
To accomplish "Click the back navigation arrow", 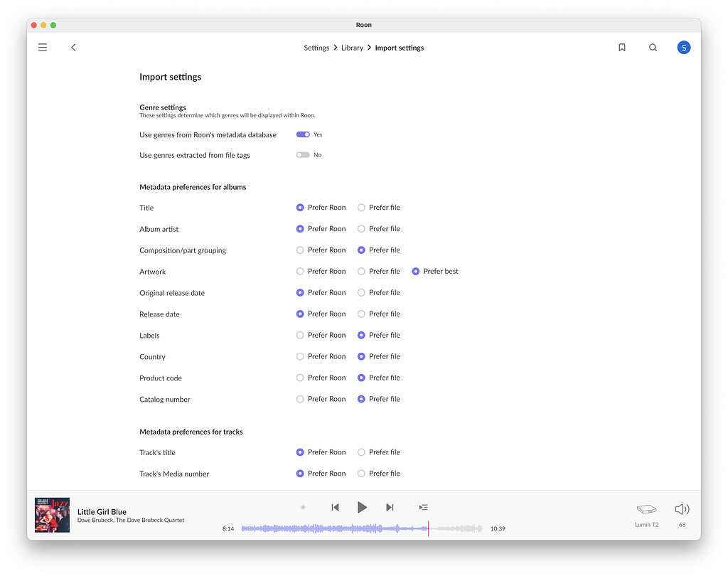I will [73, 47].
